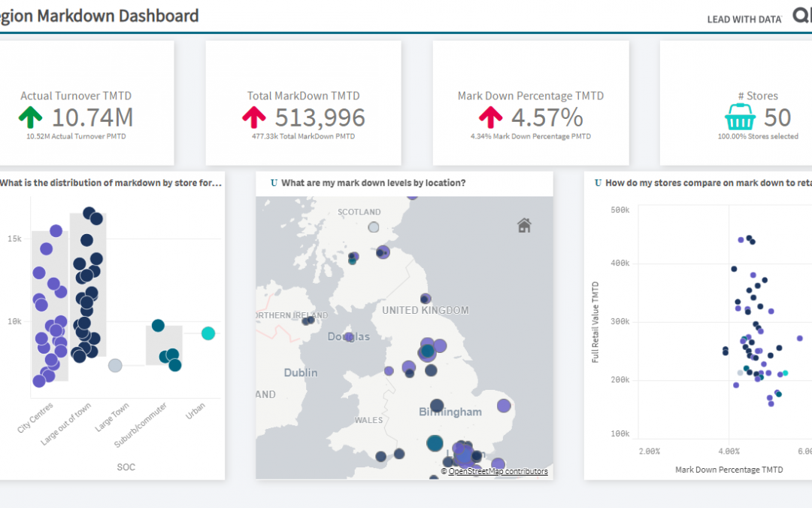
Task: Click red arrow next to 513,996
Action: pos(254,117)
